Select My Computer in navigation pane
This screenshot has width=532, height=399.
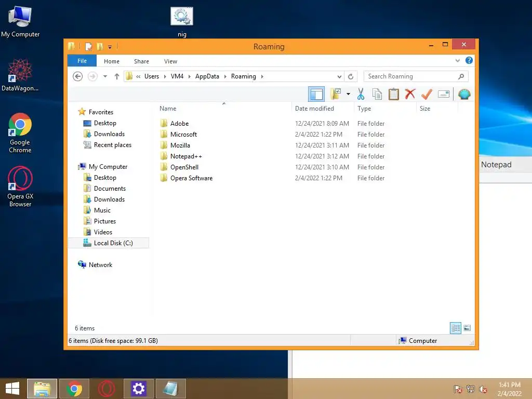tap(108, 167)
